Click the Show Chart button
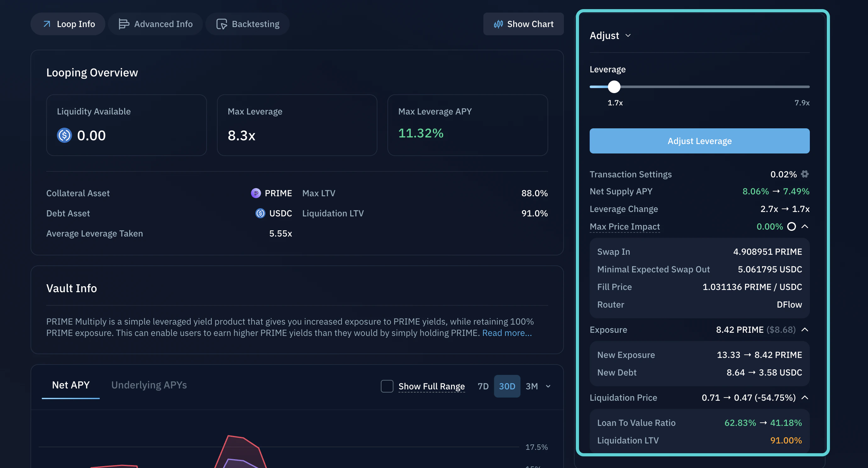 pyautogui.click(x=523, y=24)
